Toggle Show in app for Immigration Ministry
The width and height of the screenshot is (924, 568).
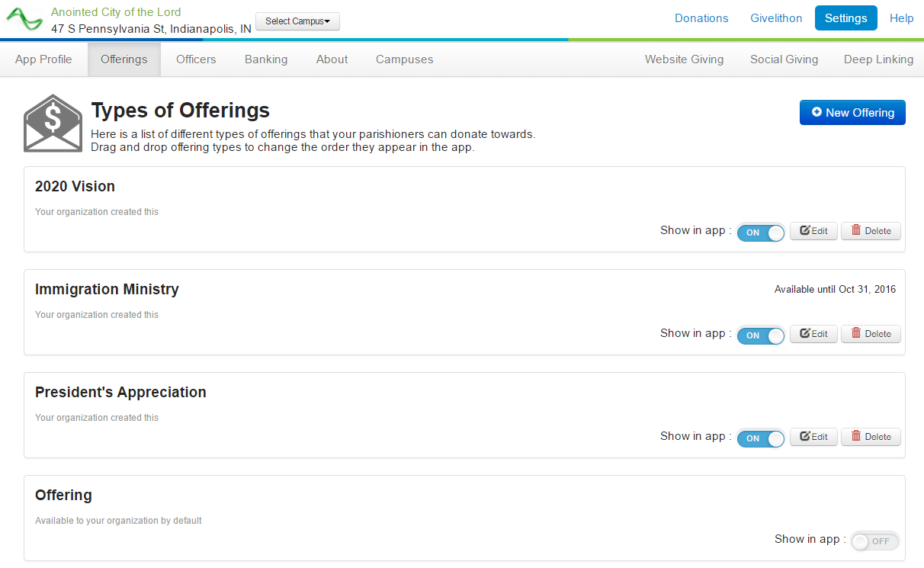(760, 335)
